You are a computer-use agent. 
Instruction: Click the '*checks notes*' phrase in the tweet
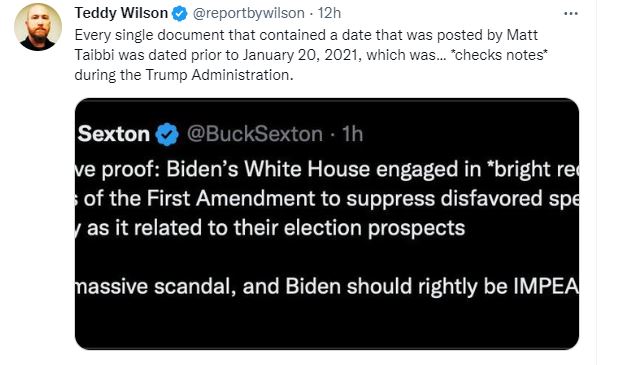(499, 55)
